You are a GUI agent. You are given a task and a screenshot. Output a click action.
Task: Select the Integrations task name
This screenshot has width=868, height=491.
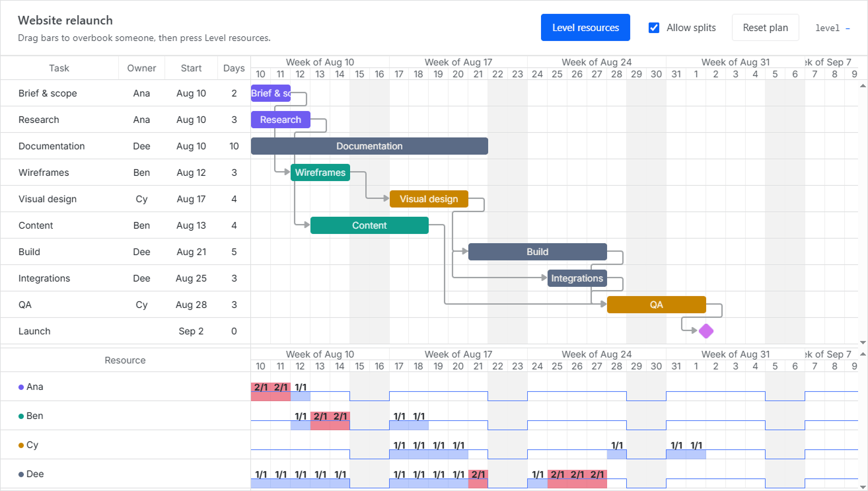pyautogui.click(x=44, y=278)
